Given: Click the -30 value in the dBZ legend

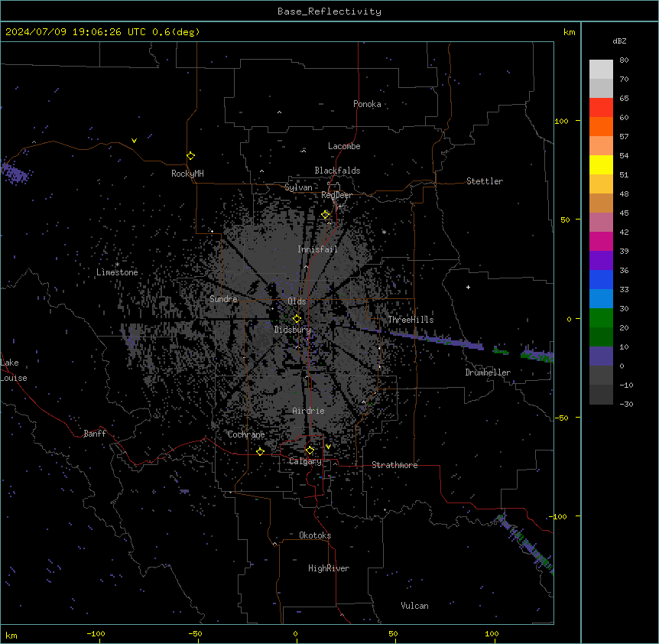Looking at the screenshot, I should click(x=626, y=405).
